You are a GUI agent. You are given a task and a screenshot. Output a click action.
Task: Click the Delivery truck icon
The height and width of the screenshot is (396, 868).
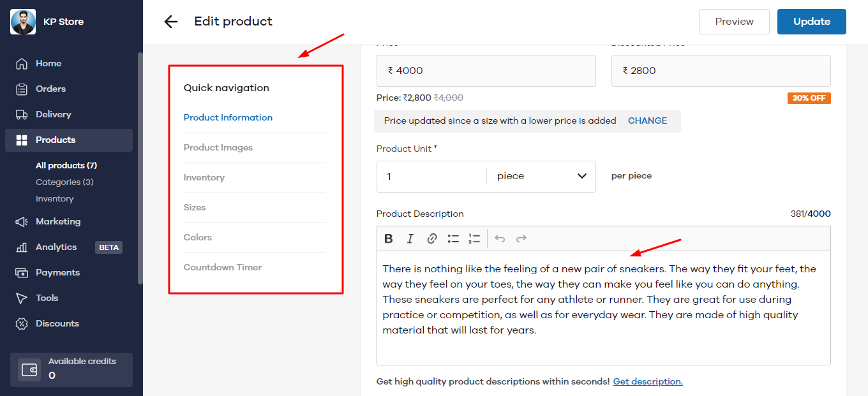click(22, 115)
